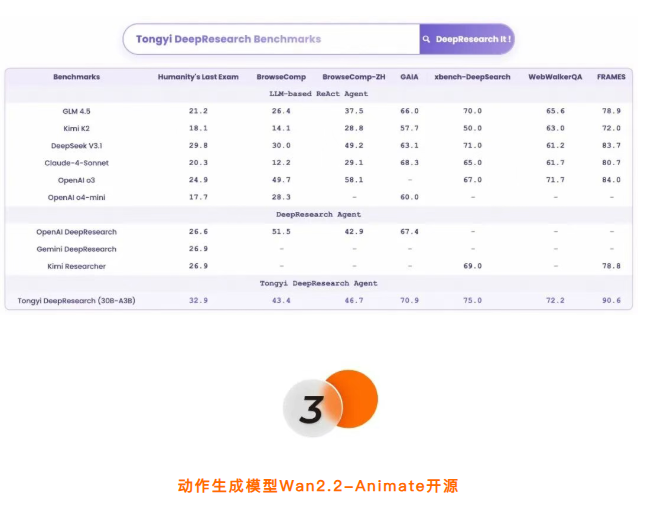Open the Wan2.2-Animate open-source heading
This screenshot has height=511, width=658.
318,486
